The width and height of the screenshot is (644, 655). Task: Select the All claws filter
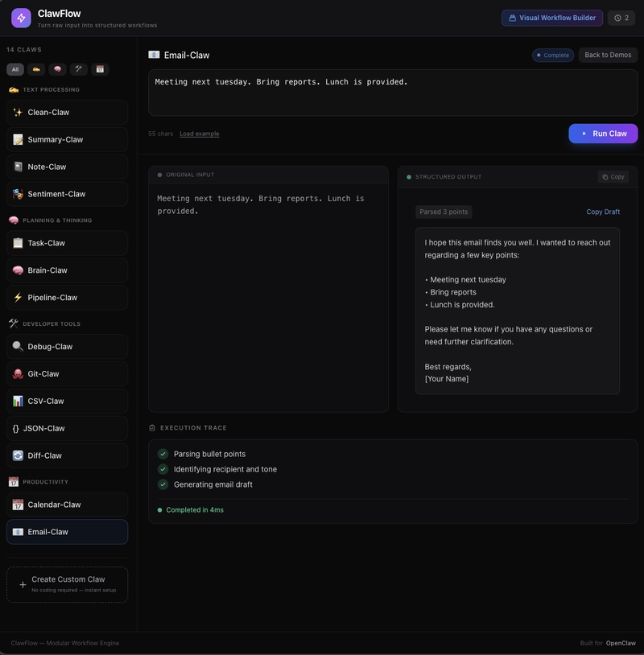15,69
